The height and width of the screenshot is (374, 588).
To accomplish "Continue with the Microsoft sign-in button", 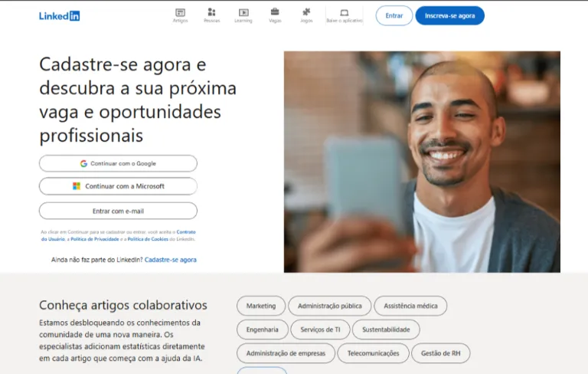I will click(118, 186).
